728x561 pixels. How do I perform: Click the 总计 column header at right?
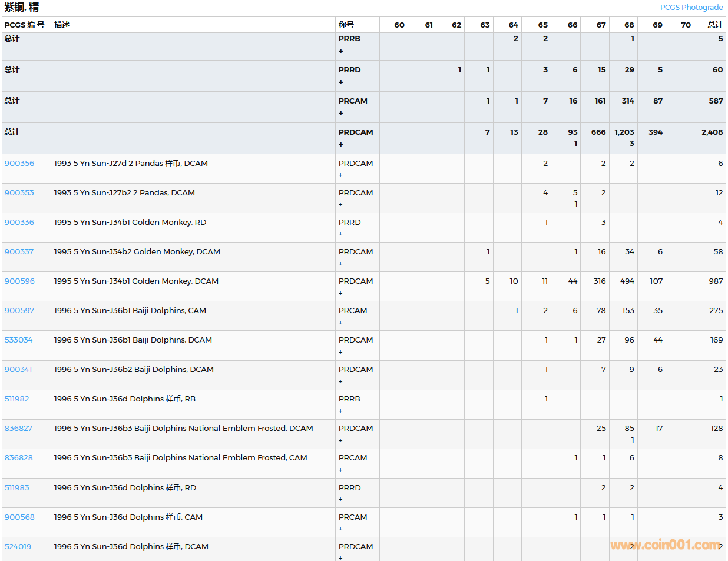(x=715, y=25)
